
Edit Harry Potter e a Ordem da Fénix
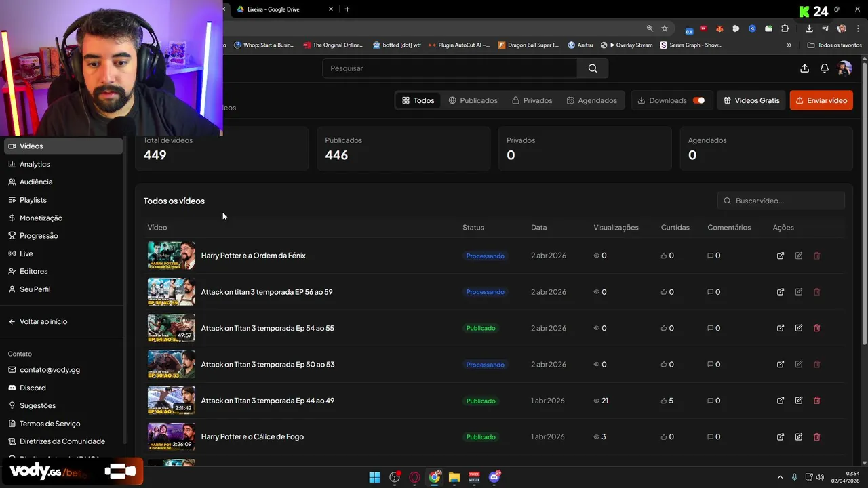point(799,256)
